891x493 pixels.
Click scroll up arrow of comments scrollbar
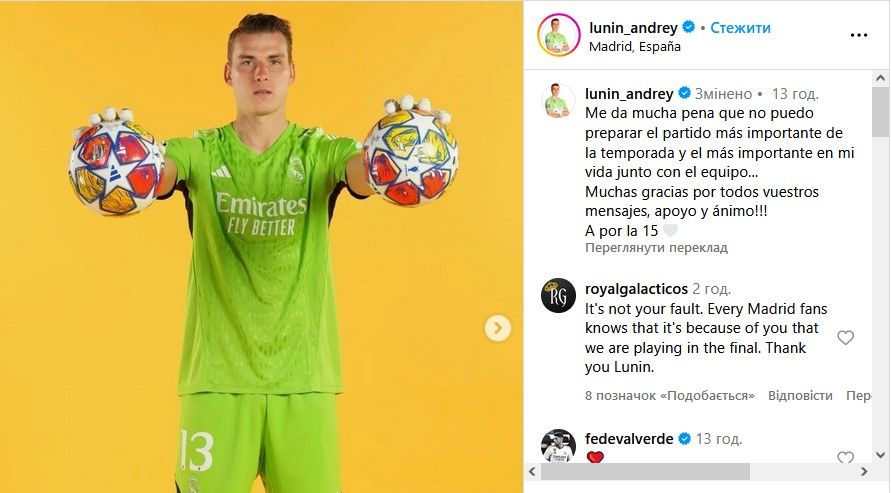coord(881,78)
